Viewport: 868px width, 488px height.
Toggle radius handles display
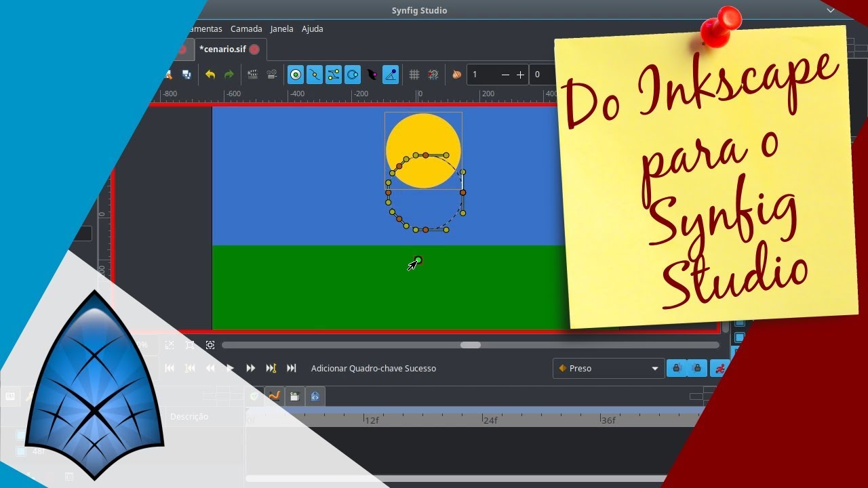tap(353, 75)
